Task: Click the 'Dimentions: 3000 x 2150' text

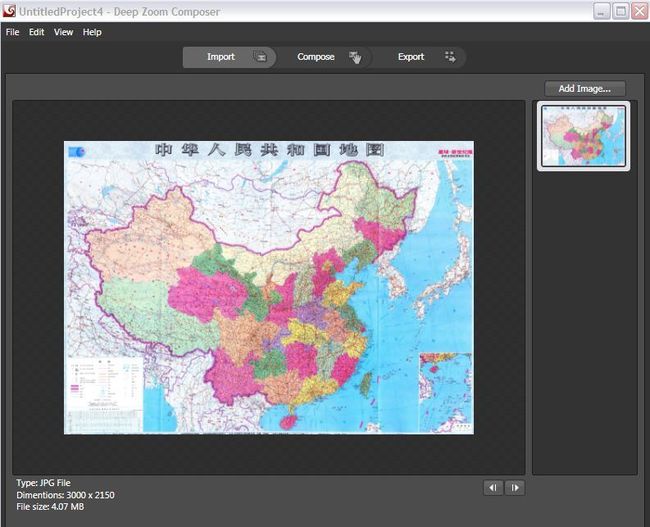Action: 65,495
